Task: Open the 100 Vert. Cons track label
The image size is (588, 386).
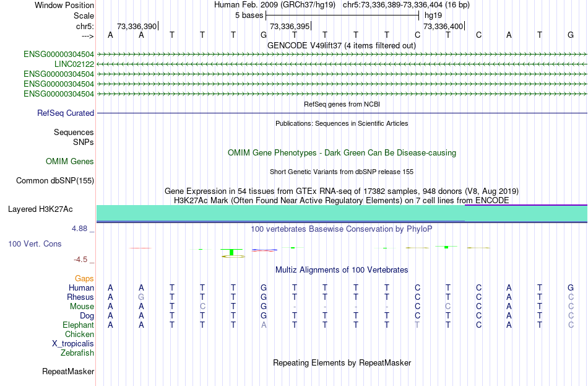Action: click(35, 244)
